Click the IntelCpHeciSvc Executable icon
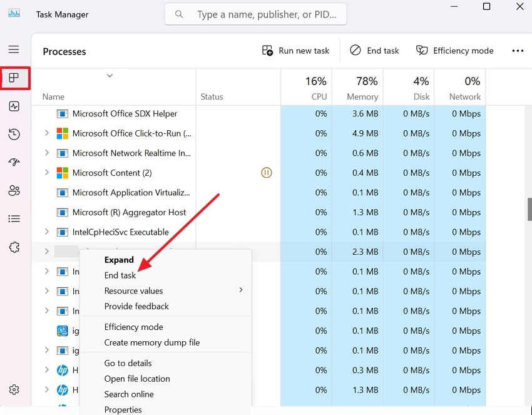This screenshot has width=532, height=415. pos(63,232)
